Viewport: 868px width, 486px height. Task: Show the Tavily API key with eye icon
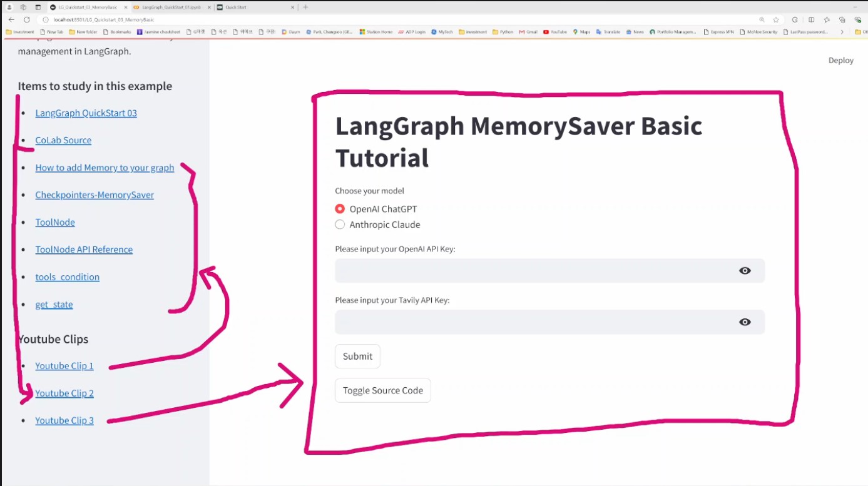(x=745, y=322)
